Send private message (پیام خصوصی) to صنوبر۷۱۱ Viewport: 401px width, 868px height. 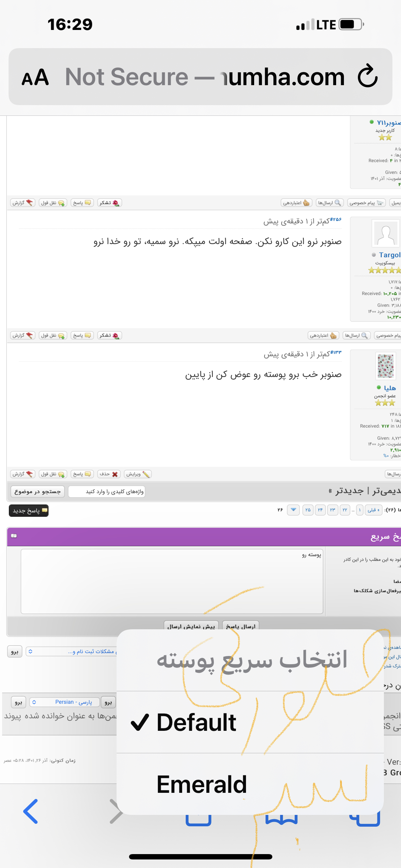pyautogui.click(x=366, y=203)
